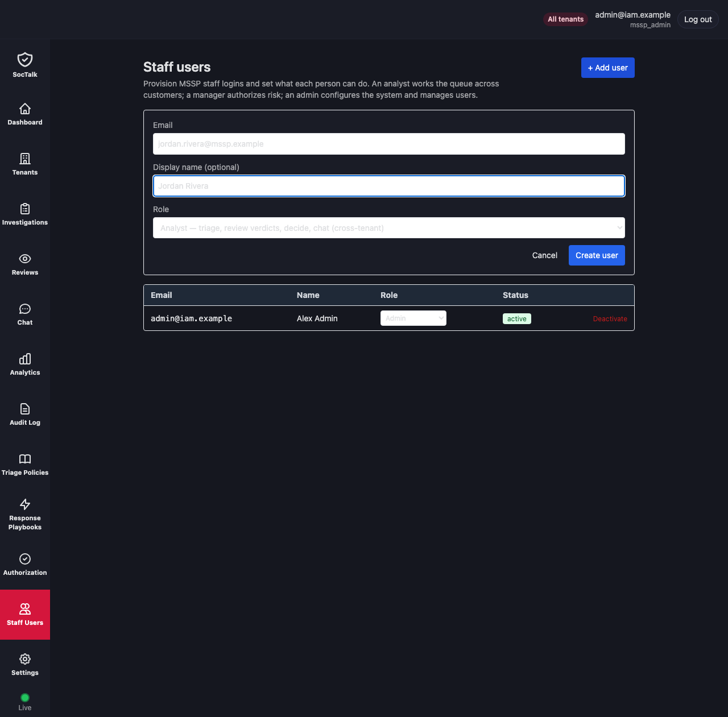
Task: Click the green Live status indicator
Action: pos(25,698)
